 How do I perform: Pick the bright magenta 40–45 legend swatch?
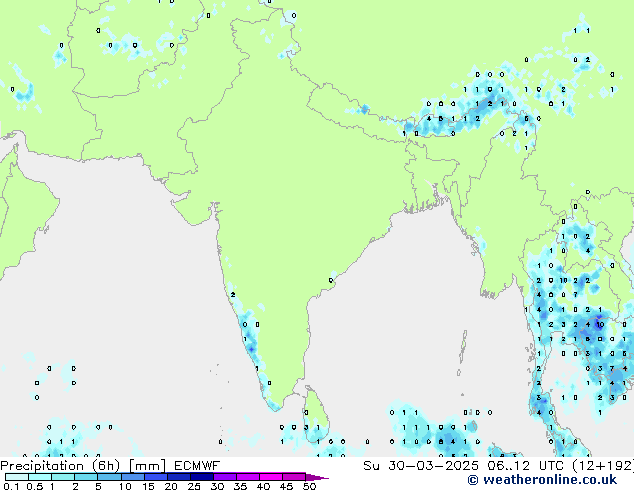click(271, 477)
